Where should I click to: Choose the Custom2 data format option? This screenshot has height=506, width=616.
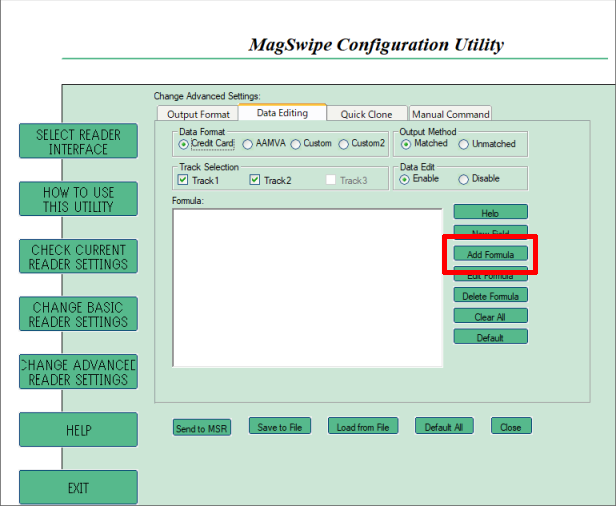(344, 144)
